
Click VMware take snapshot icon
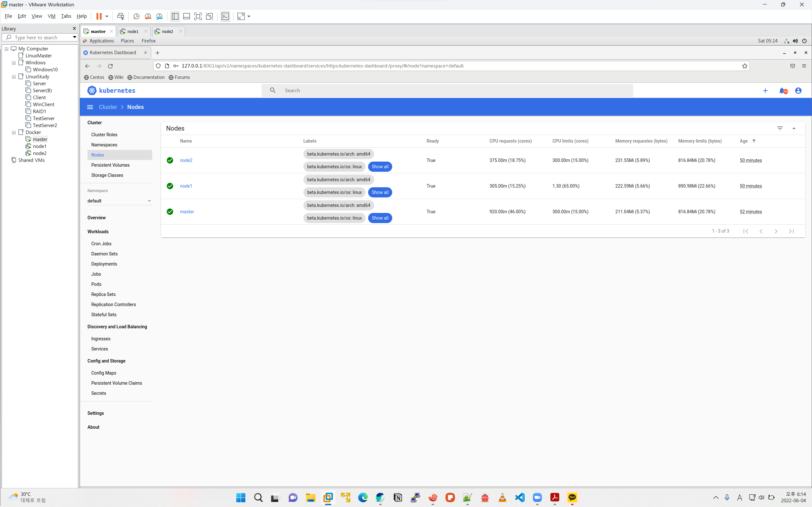(x=136, y=16)
